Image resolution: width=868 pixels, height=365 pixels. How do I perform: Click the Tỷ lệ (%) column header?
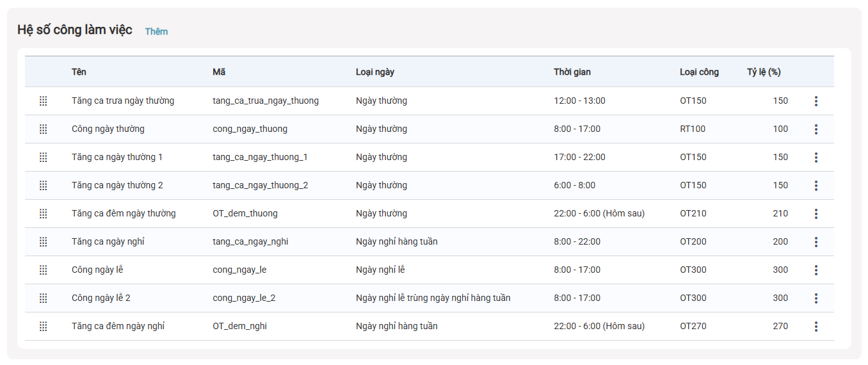[764, 72]
